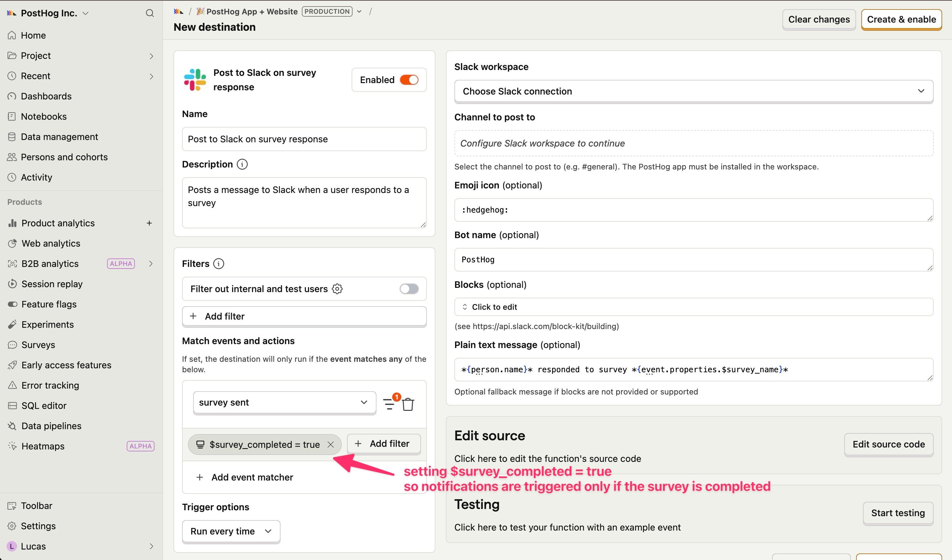Click Add filter button under Filters
The width and height of the screenshot is (952, 560).
tap(304, 316)
